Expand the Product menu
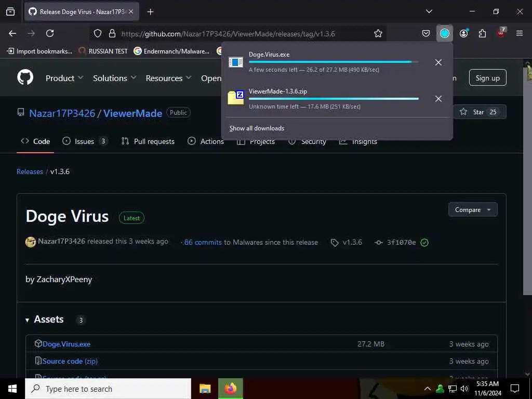This screenshot has width=532, height=399. click(64, 78)
